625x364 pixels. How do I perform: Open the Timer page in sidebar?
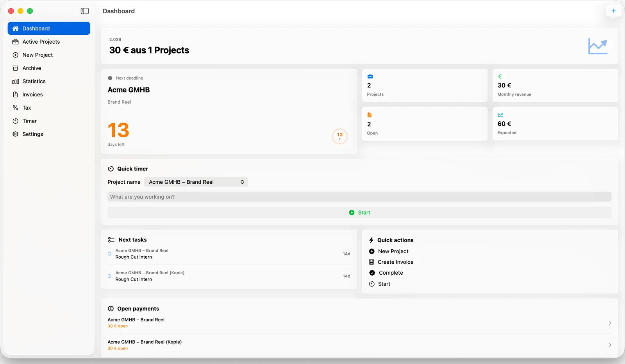[x=49, y=121]
